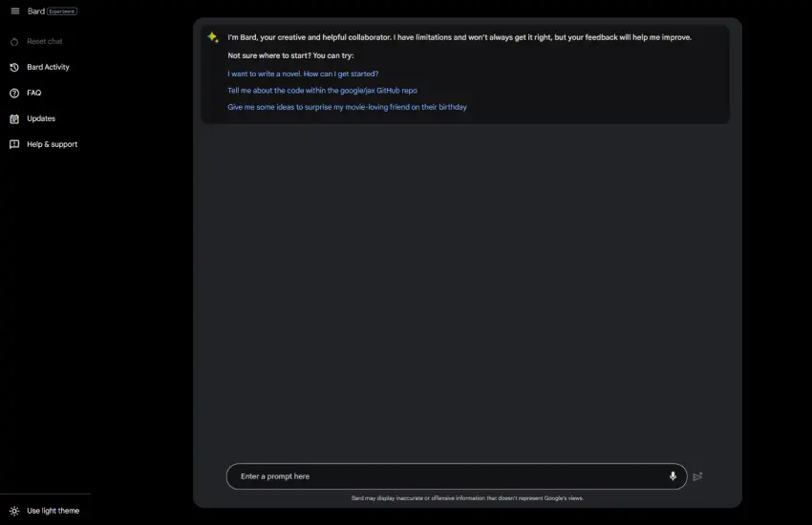Click the Bard Activity history icon
812x525 pixels.
tap(14, 67)
